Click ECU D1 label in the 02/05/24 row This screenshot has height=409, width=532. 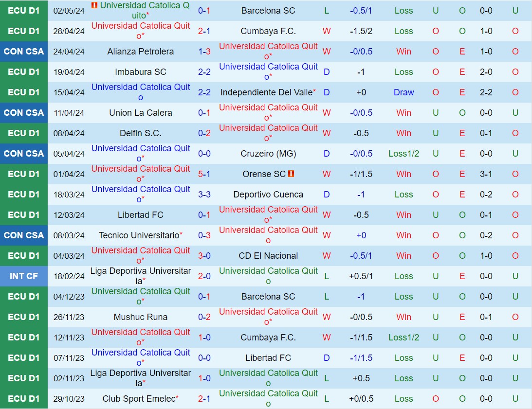pyautogui.click(x=24, y=11)
